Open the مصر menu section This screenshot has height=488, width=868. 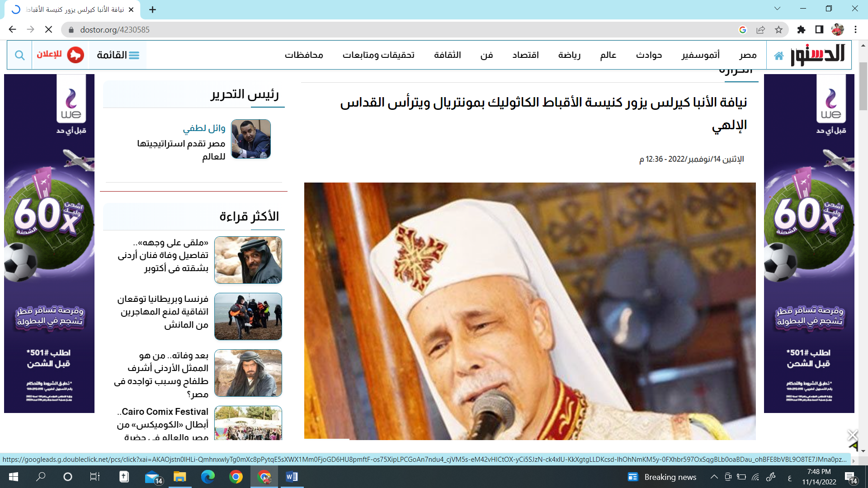point(748,55)
